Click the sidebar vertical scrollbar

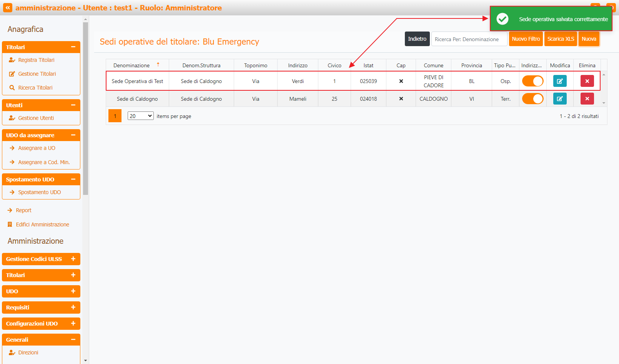point(85,108)
